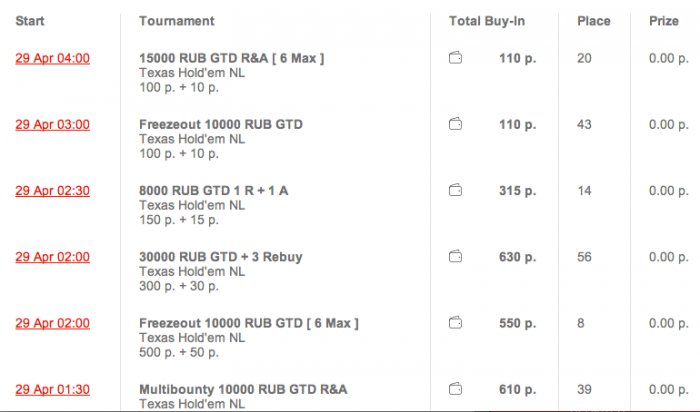Sort by the Start column header
700x412 pixels.
pos(30,21)
